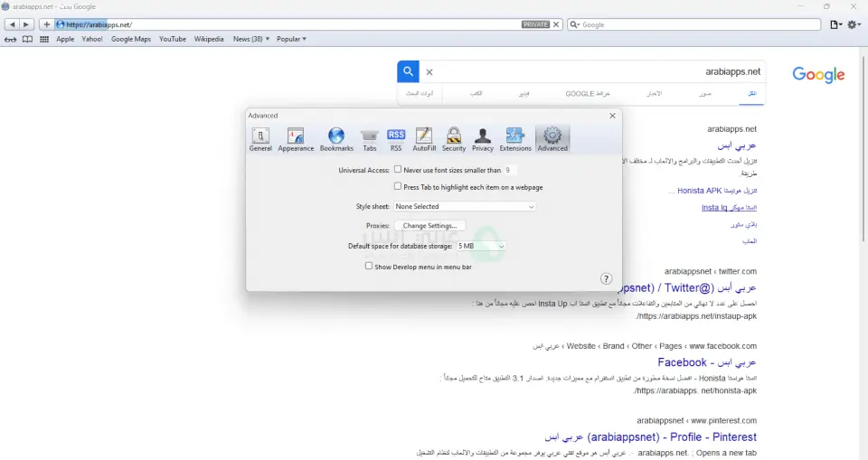Select the Advanced preferences pane
Image resolution: width=868 pixels, height=460 pixels.
pyautogui.click(x=552, y=139)
